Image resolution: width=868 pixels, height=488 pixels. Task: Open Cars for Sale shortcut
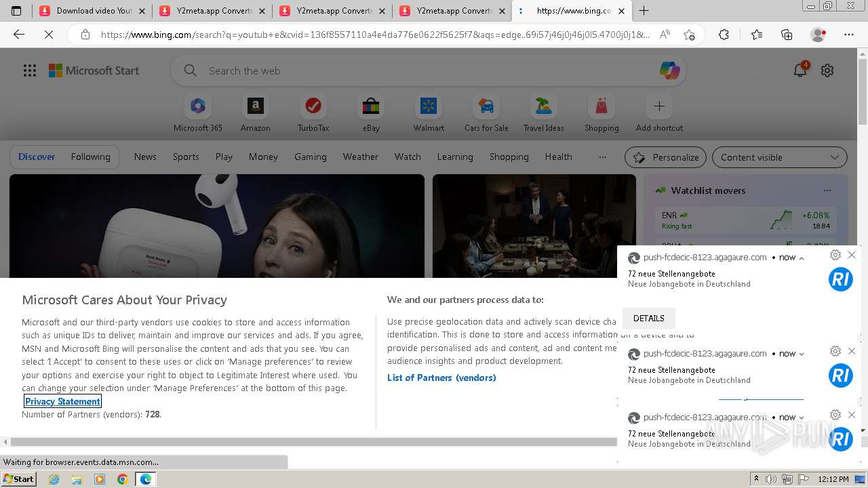486,113
